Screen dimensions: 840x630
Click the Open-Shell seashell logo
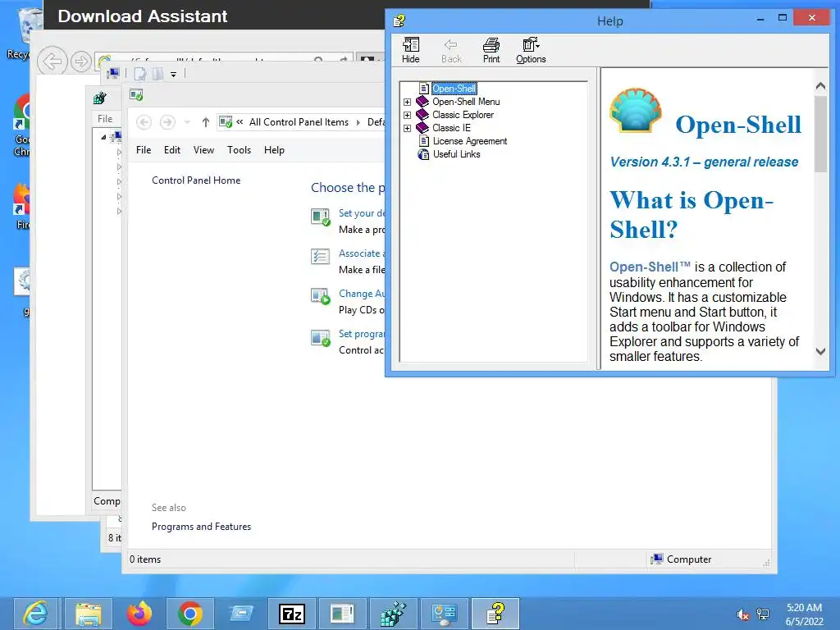pyautogui.click(x=635, y=111)
